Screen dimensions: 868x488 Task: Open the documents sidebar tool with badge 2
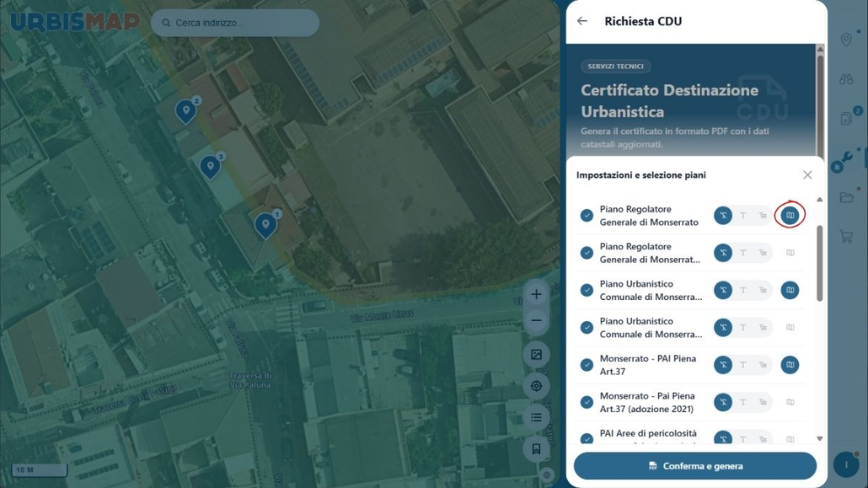coord(846,118)
